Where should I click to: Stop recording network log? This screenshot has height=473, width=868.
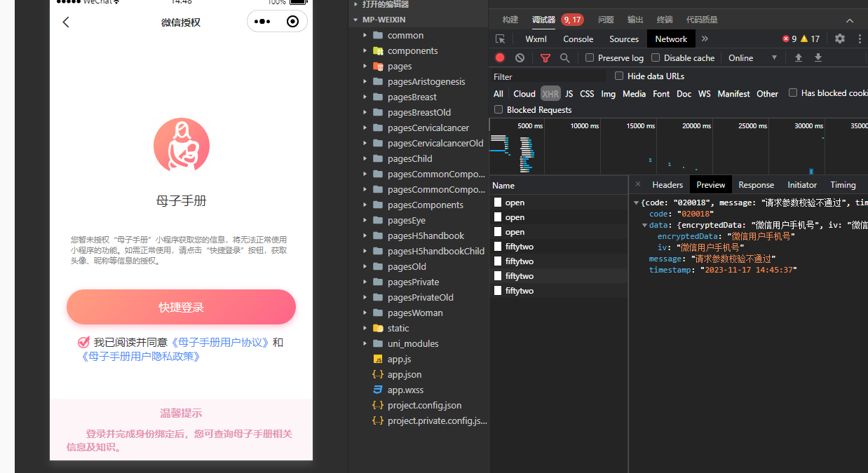pyautogui.click(x=500, y=58)
